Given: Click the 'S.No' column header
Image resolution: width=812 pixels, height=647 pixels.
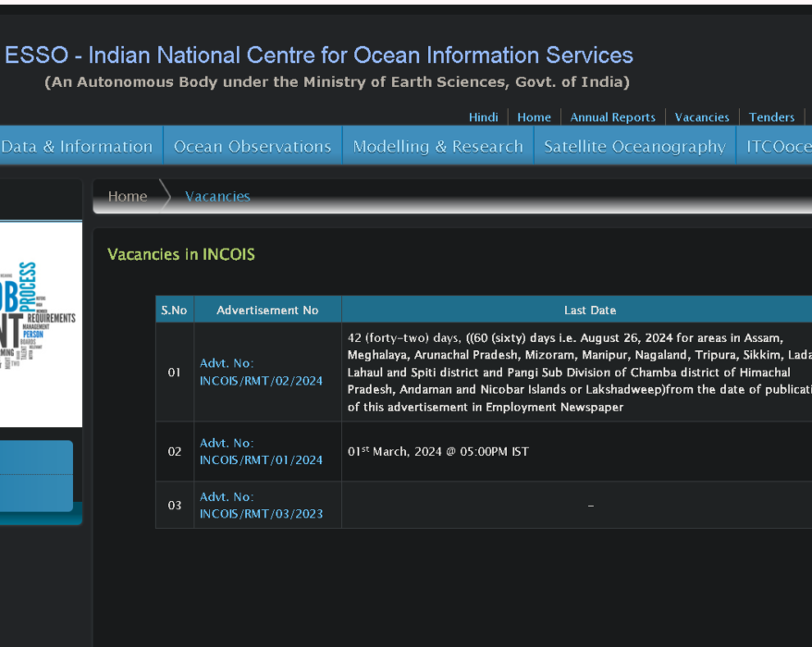Looking at the screenshot, I should 174,310.
